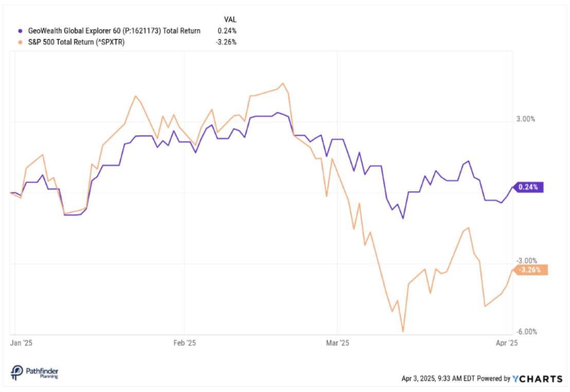Select the GeoWealth Global Explorer 60 legend label
Viewport: 570px width, 392px height.
click(114, 31)
